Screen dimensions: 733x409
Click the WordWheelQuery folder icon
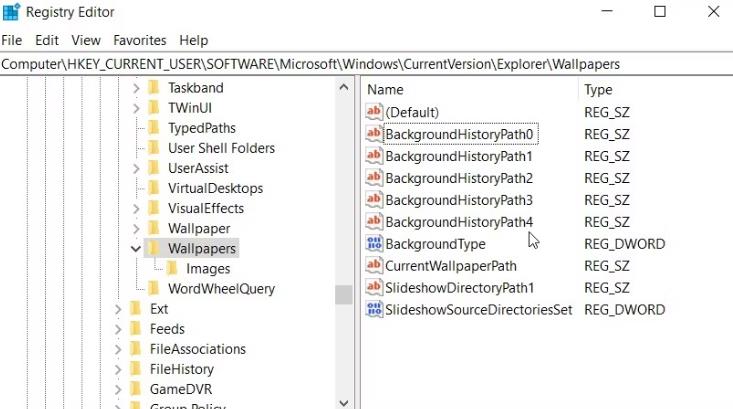154,288
